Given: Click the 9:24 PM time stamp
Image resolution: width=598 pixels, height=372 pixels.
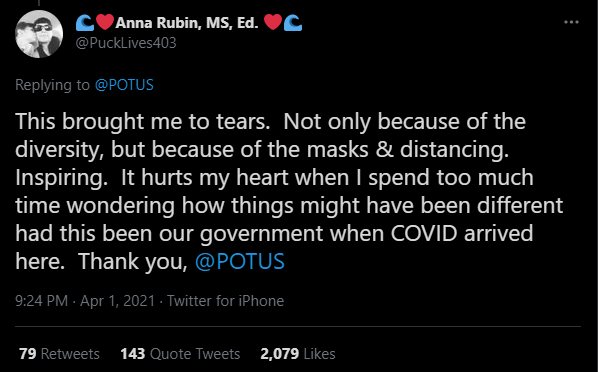Looking at the screenshot, I should click(x=41, y=301).
